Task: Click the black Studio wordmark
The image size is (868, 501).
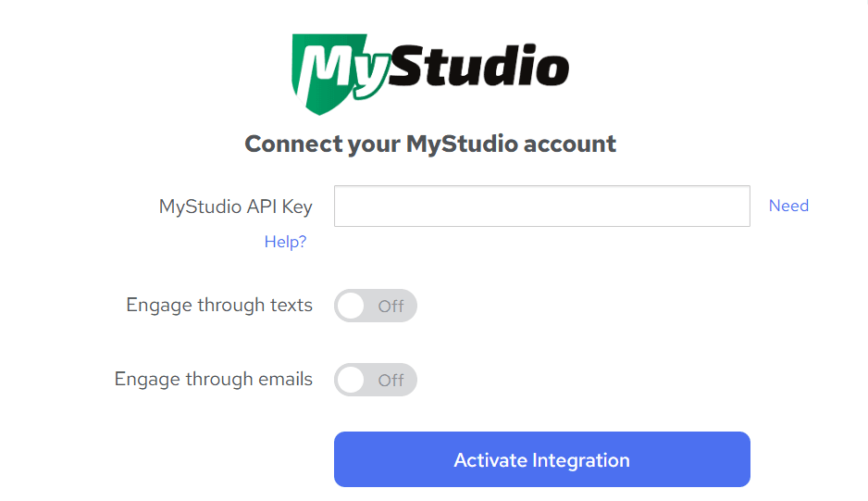Action: [478, 66]
